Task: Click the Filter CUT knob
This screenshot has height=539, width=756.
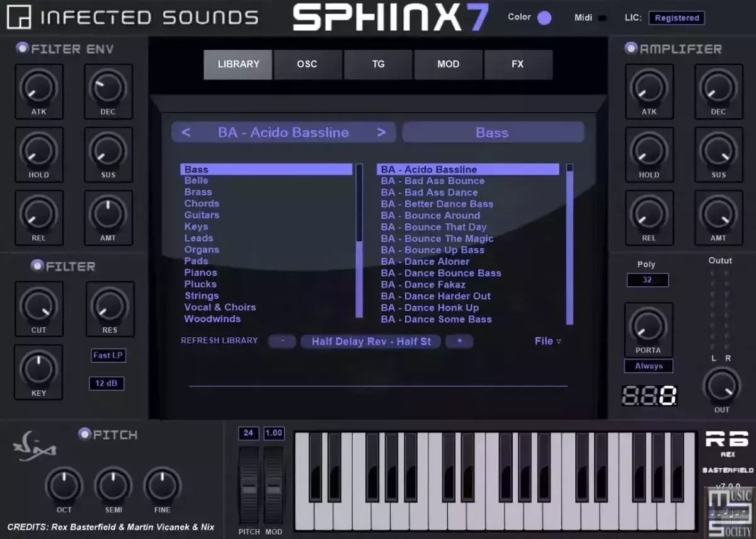Action: (38, 305)
